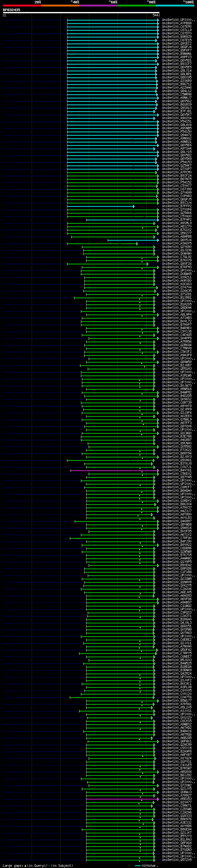
Task: Select hit UniRef100_B1LRA3
Action: click(176, 839)
